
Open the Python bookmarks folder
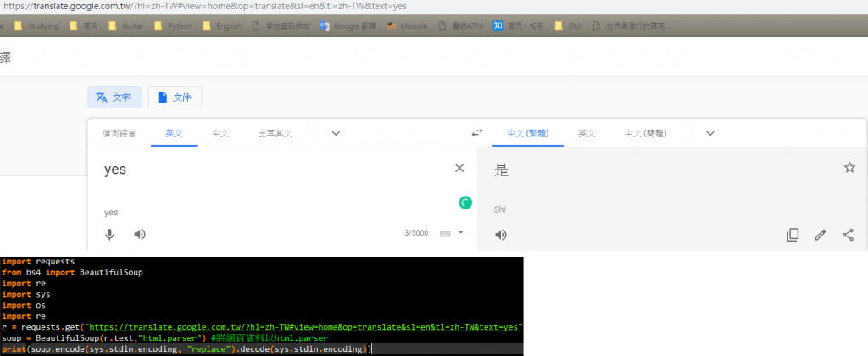point(174,26)
